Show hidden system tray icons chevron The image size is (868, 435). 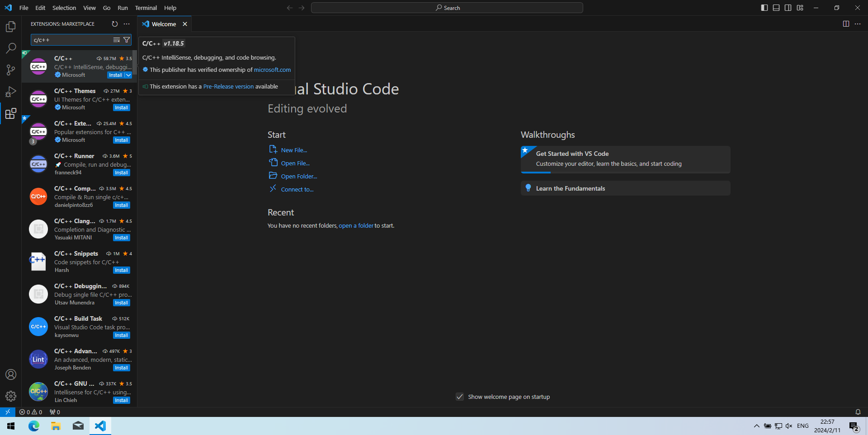(x=756, y=426)
